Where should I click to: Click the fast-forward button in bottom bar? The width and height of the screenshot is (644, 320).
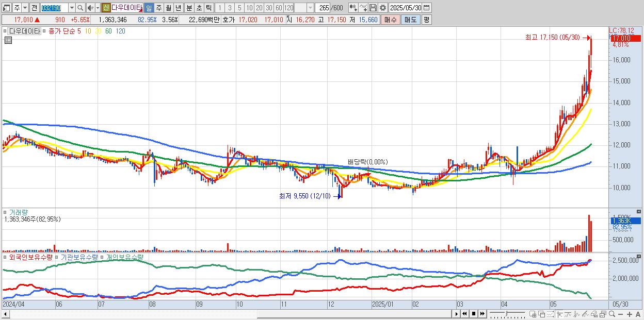(482, 314)
